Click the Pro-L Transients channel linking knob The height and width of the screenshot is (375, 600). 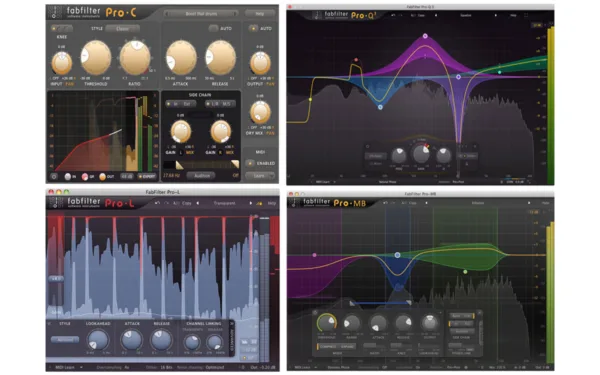[192, 342]
